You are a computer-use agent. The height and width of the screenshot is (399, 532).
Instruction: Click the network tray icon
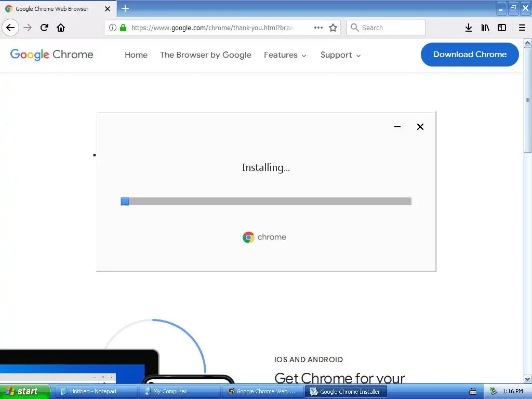point(494,392)
